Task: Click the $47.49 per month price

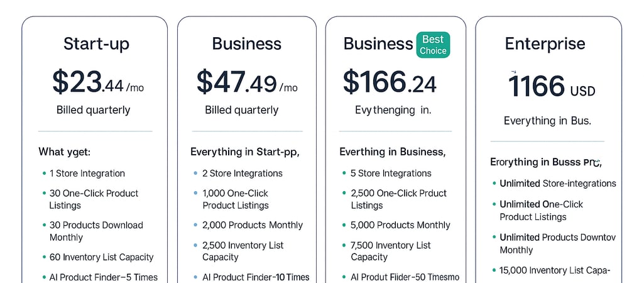Action: click(x=247, y=82)
